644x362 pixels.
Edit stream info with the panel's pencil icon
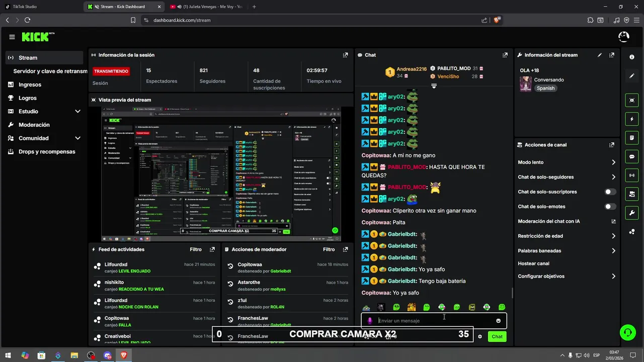pos(599,55)
